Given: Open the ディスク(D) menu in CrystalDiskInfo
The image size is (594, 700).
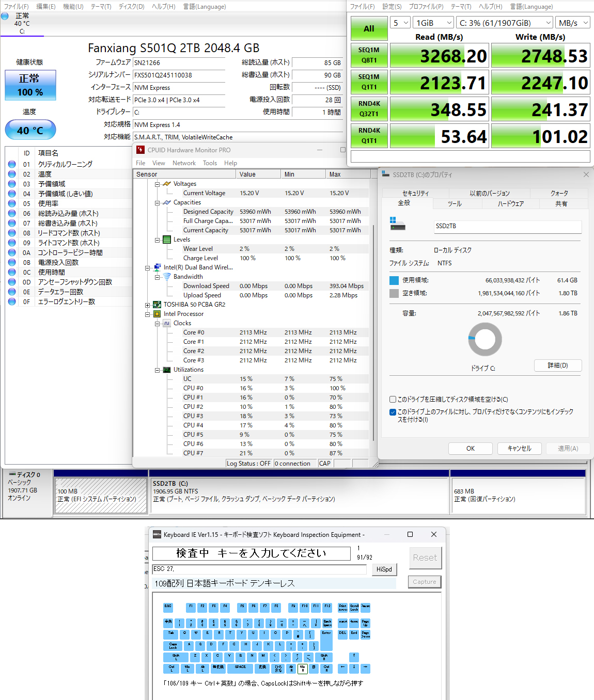Looking at the screenshot, I should click(131, 7).
